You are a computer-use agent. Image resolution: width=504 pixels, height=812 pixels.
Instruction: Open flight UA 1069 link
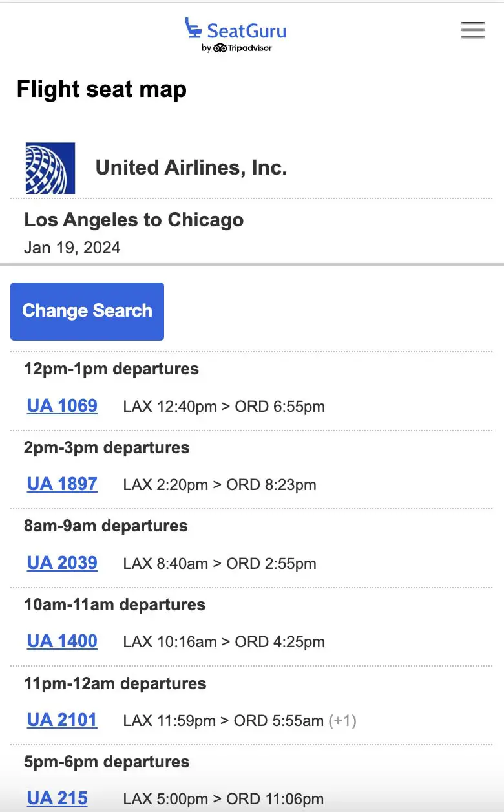pyautogui.click(x=62, y=406)
